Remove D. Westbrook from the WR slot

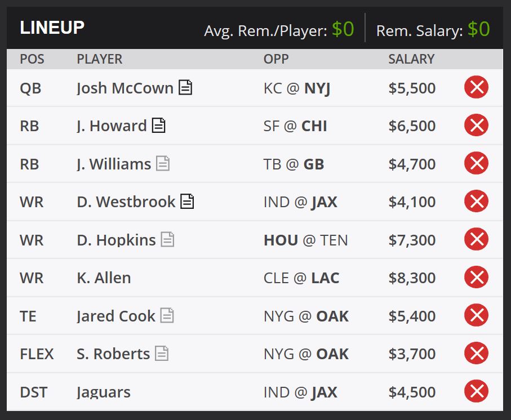tap(476, 201)
